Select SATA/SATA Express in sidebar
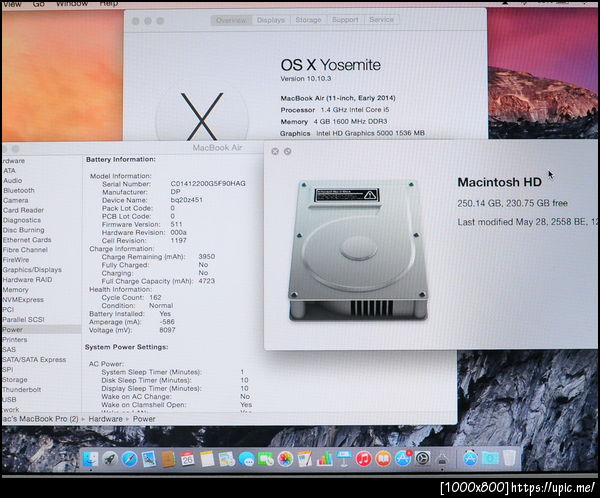Image resolution: width=600 pixels, height=498 pixels. click(34, 360)
